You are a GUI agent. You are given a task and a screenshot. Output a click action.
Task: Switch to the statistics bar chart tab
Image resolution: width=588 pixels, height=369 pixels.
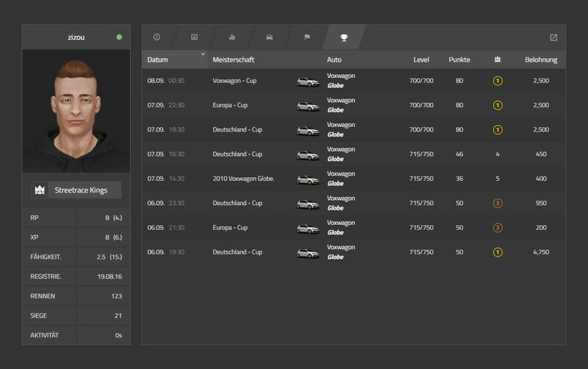point(232,37)
